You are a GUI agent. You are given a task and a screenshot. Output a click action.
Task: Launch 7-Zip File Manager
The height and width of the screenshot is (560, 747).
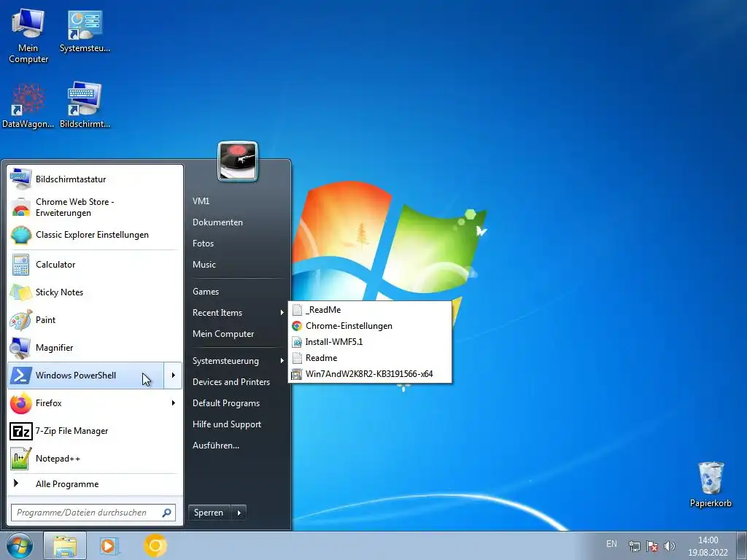(x=96, y=431)
